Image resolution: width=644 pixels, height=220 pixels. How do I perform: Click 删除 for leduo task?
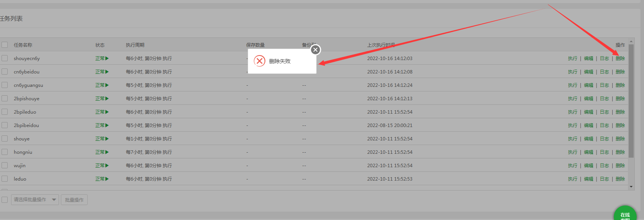coord(620,179)
